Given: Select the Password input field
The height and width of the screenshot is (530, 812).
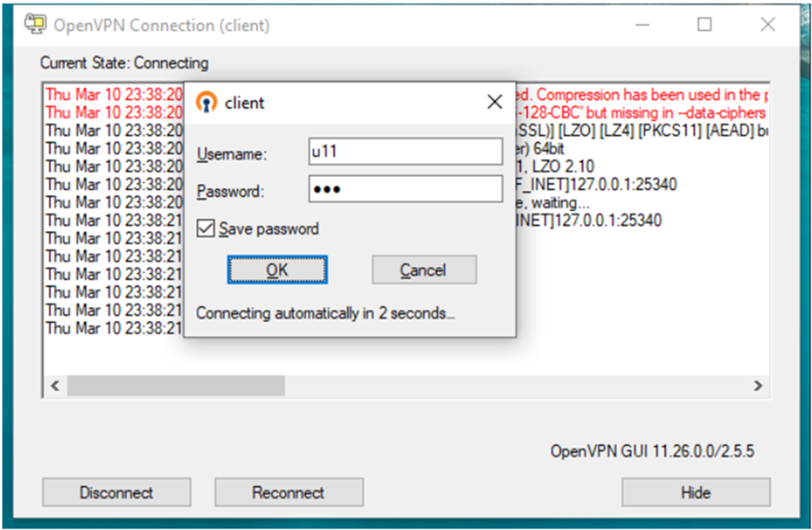Looking at the screenshot, I should 405,189.
